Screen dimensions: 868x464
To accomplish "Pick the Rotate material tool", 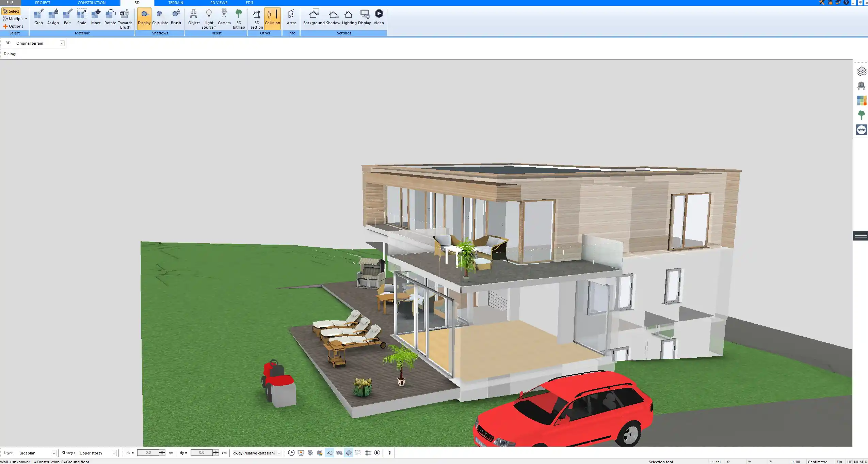I will [x=110, y=17].
